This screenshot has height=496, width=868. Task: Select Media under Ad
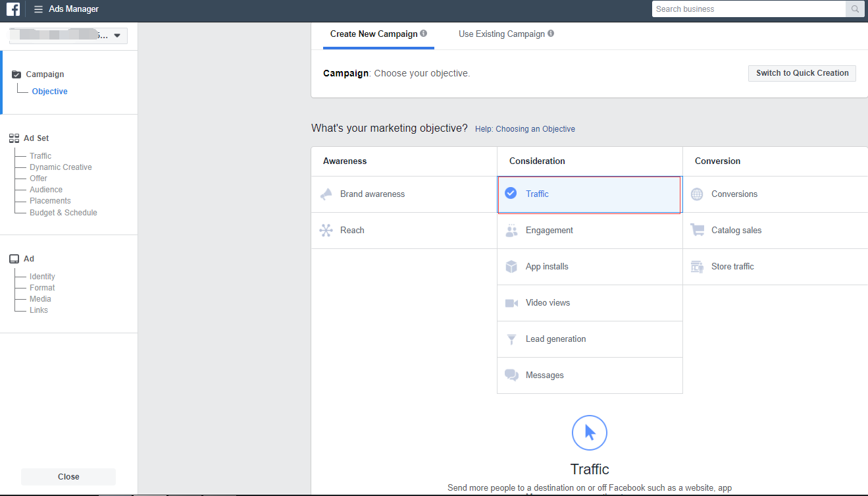click(x=40, y=299)
